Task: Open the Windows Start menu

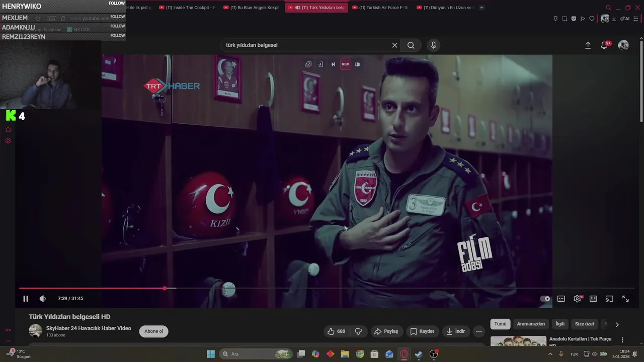Action: pyautogui.click(x=211, y=354)
